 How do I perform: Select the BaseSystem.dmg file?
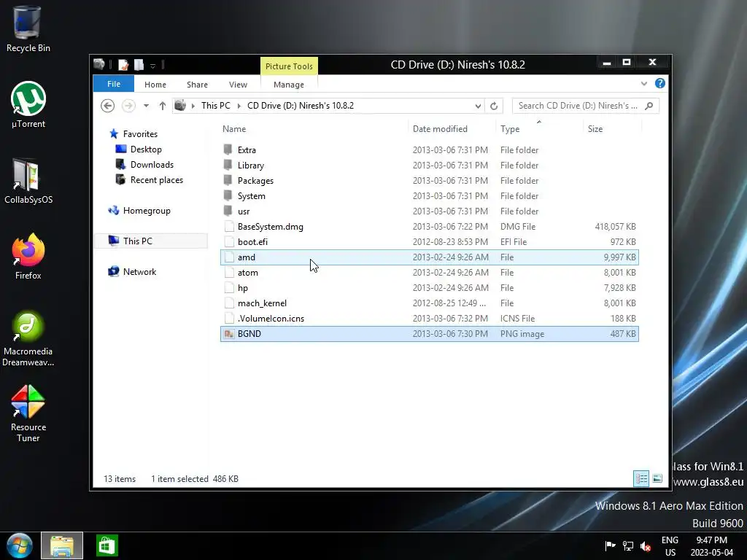coord(429,227)
